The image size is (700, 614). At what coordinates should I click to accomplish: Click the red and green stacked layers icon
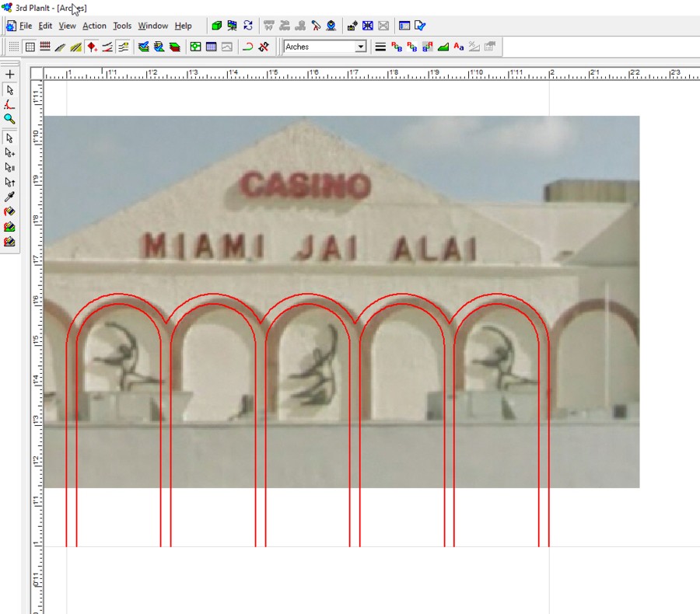[x=174, y=47]
